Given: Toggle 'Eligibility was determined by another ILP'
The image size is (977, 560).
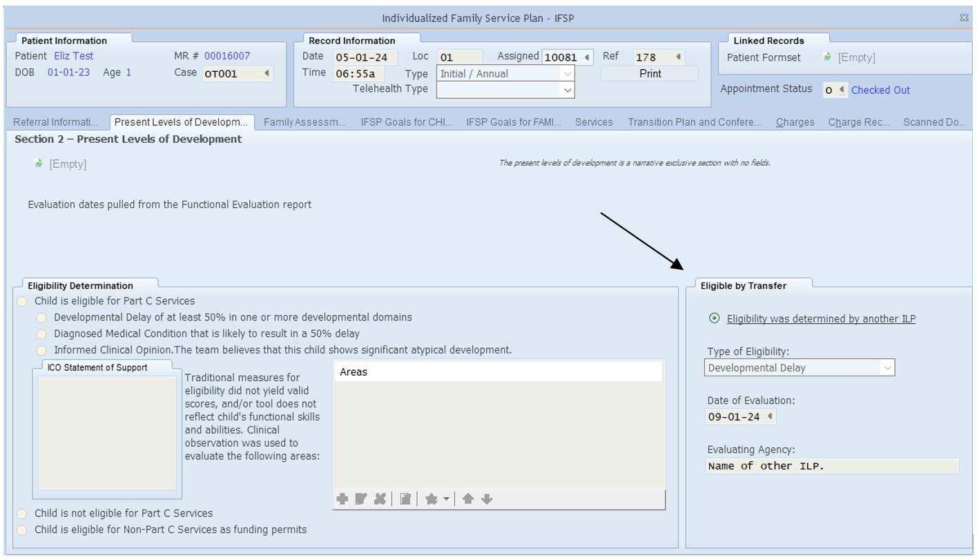Looking at the screenshot, I should click(715, 318).
